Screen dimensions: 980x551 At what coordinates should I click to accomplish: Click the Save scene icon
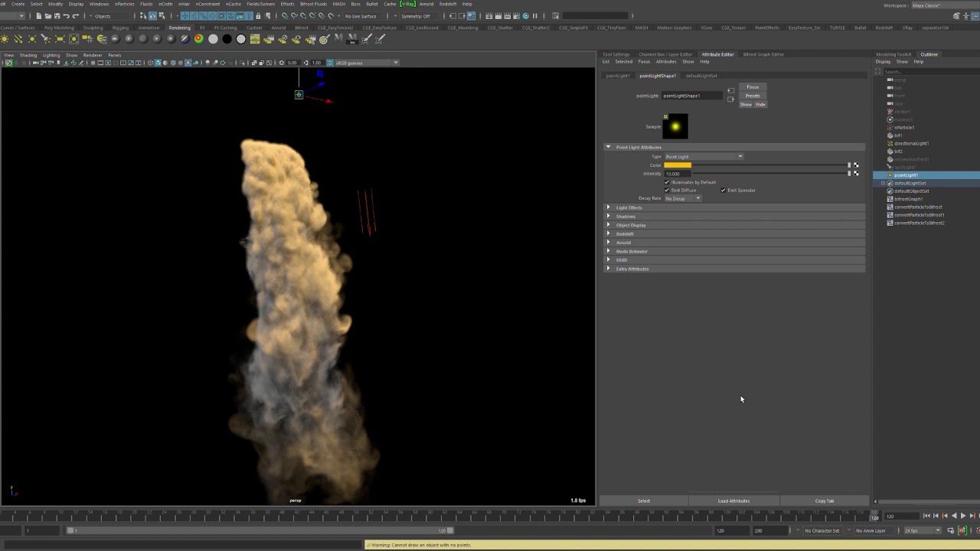point(57,16)
